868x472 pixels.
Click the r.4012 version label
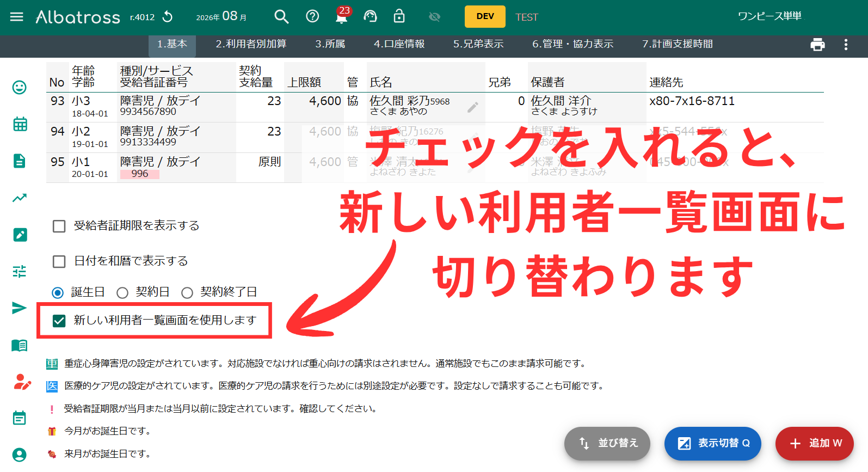[x=142, y=17]
